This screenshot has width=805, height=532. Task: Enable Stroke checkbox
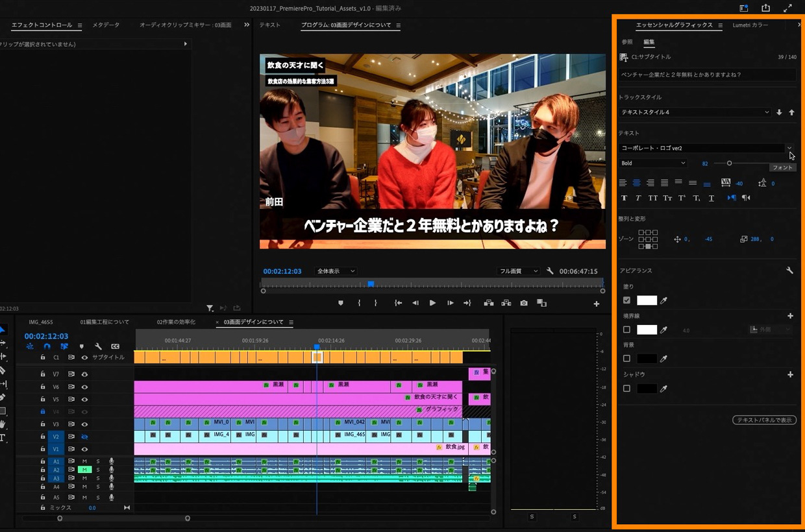(626, 330)
